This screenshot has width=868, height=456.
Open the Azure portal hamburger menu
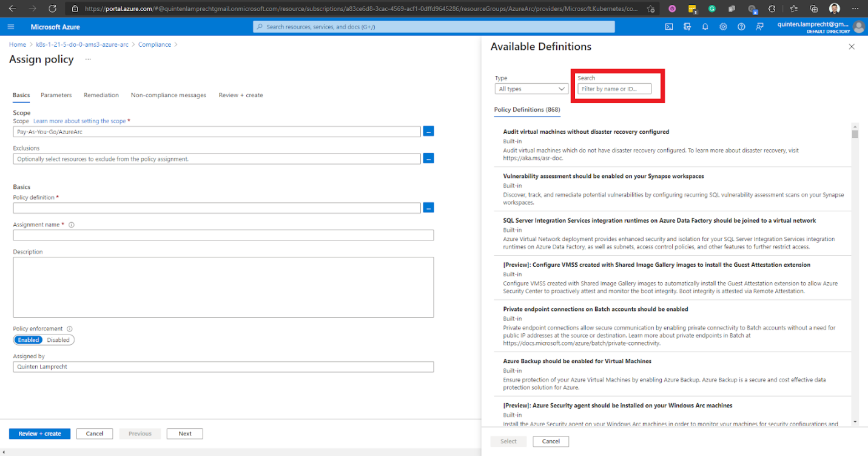[10, 27]
